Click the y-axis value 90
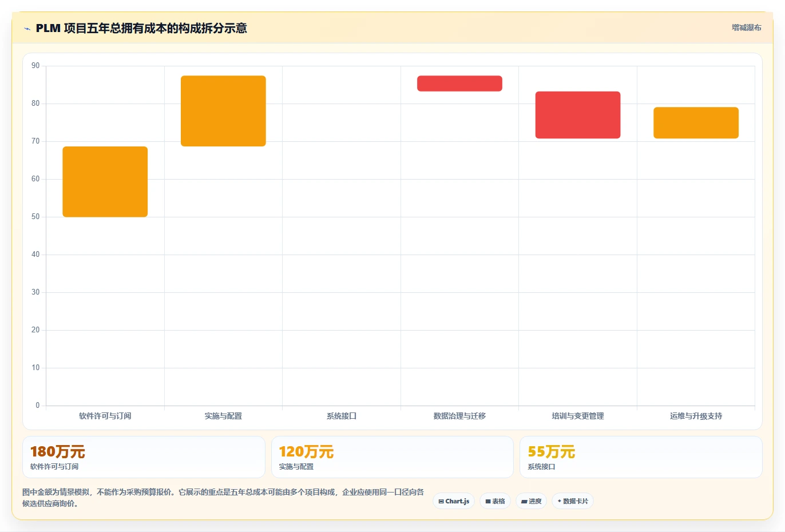The width and height of the screenshot is (785, 532). coord(35,66)
